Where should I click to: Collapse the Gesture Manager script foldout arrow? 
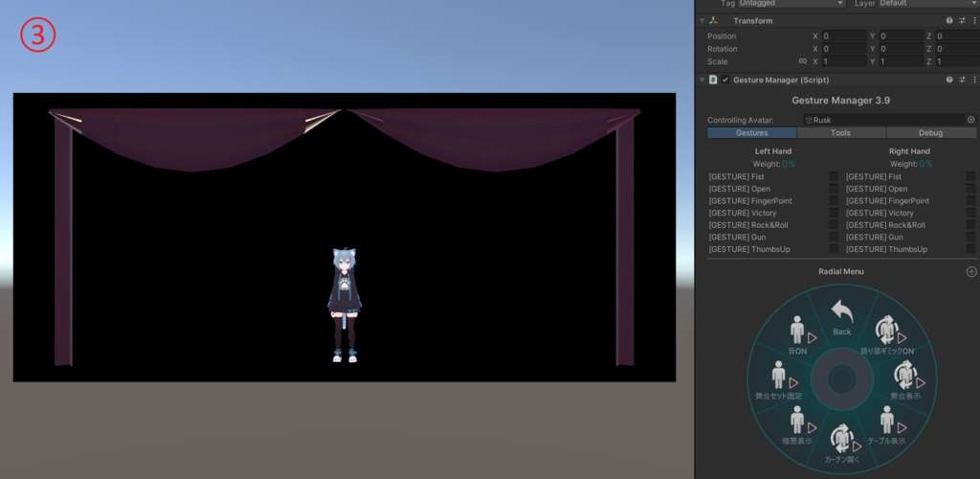(702, 80)
